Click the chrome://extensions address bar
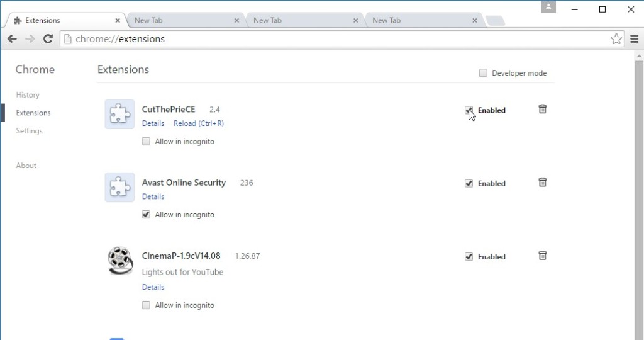The height and width of the screenshot is (340, 644). (x=342, y=38)
